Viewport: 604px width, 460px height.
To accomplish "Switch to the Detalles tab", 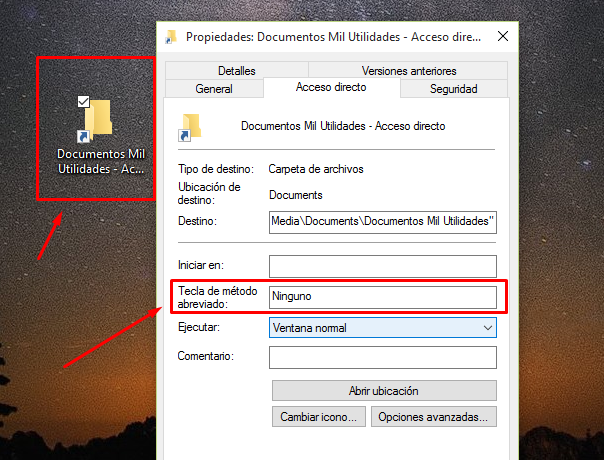I will [237, 71].
